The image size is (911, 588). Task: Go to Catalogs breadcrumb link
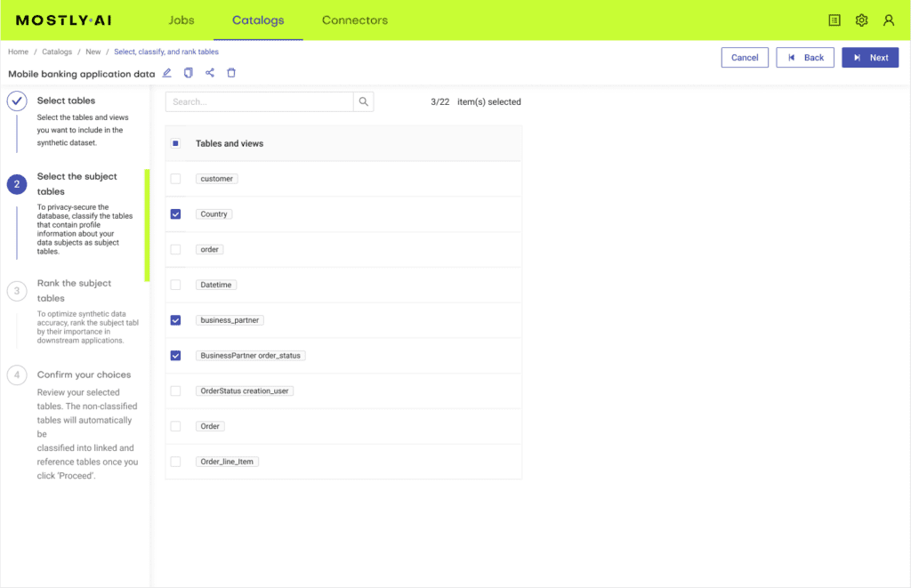pyautogui.click(x=57, y=52)
